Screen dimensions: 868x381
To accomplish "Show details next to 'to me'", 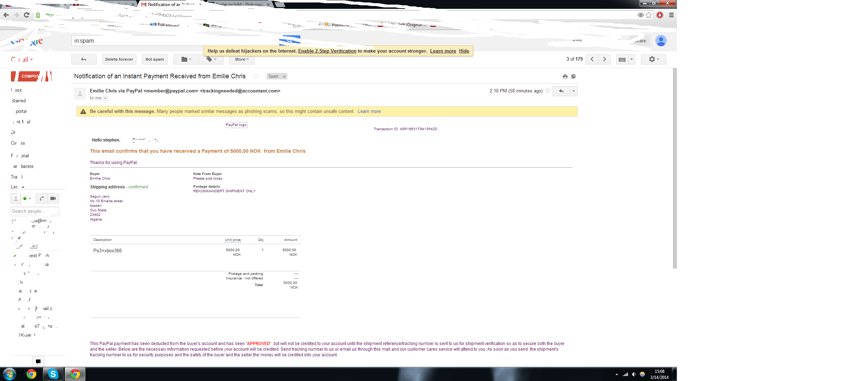I will (105, 98).
